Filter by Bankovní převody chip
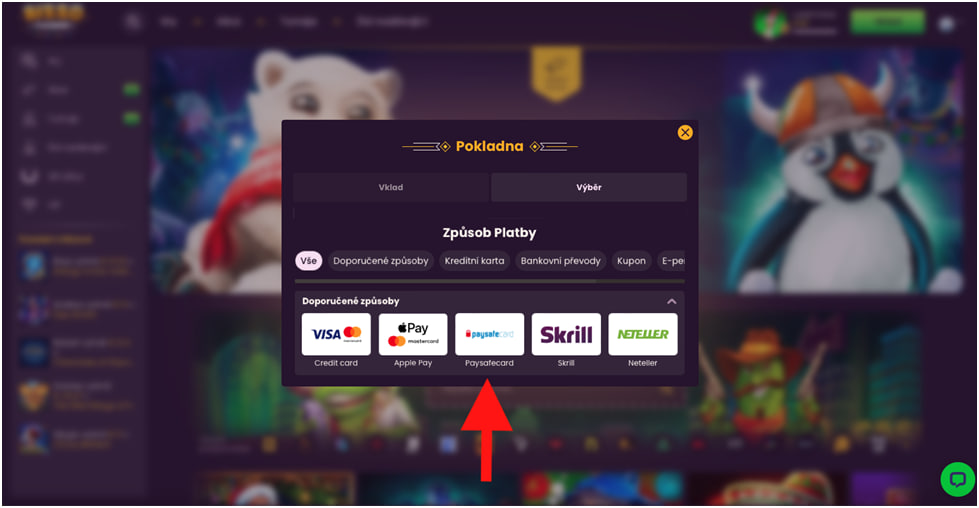This screenshot has width=979, height=508. pos(561,261)
